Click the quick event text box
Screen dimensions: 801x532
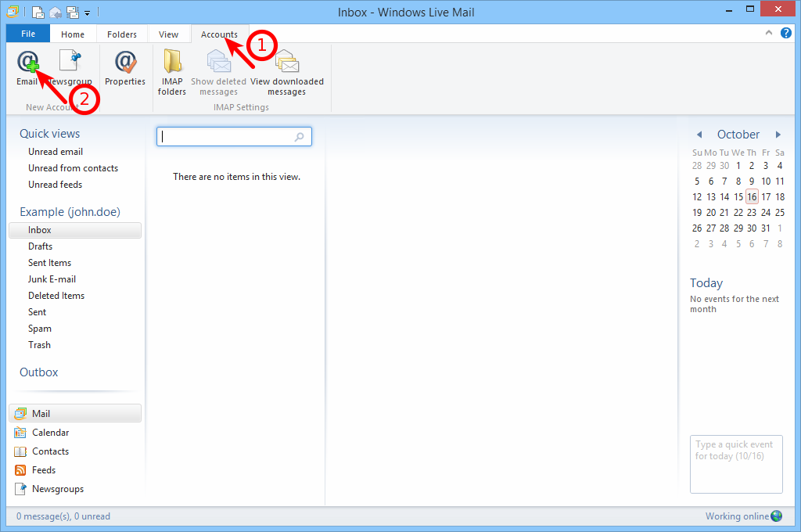pyautogui.click(x=736, y=464)
